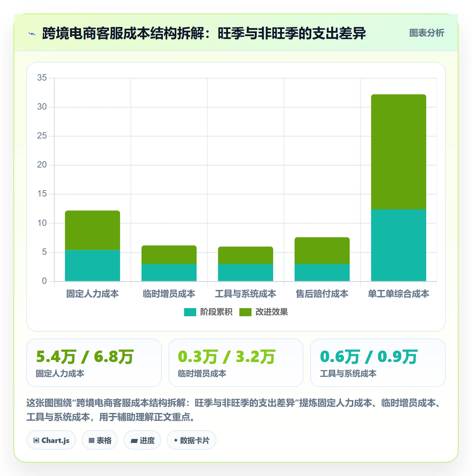
Task: Click the 阶段累积 legend label
Action: point(216,312)
